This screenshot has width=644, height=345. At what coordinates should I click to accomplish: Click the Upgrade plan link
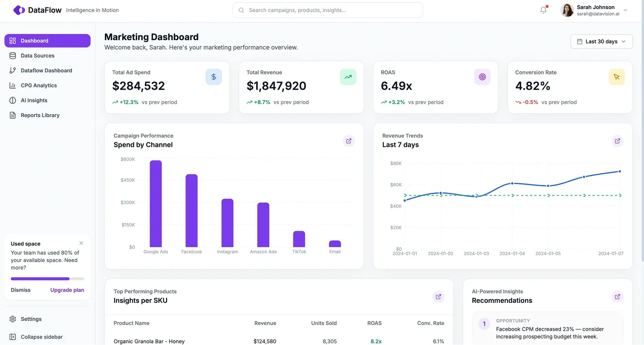pos(67,290)
